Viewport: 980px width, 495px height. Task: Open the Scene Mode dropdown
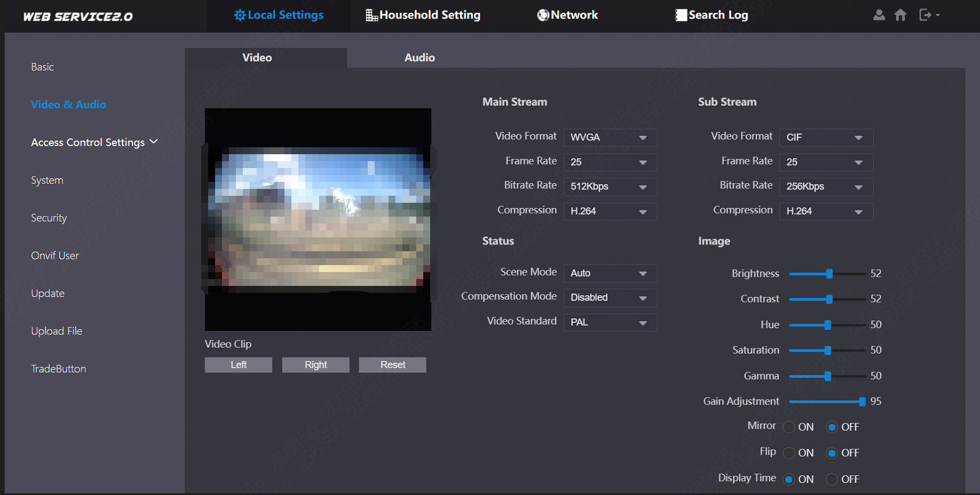(x=610, y=273)
